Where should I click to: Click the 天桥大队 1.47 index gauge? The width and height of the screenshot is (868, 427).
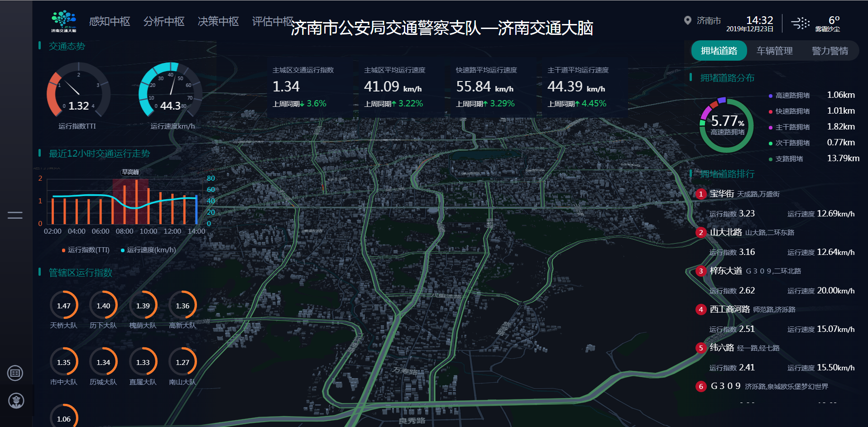(64, 306)
